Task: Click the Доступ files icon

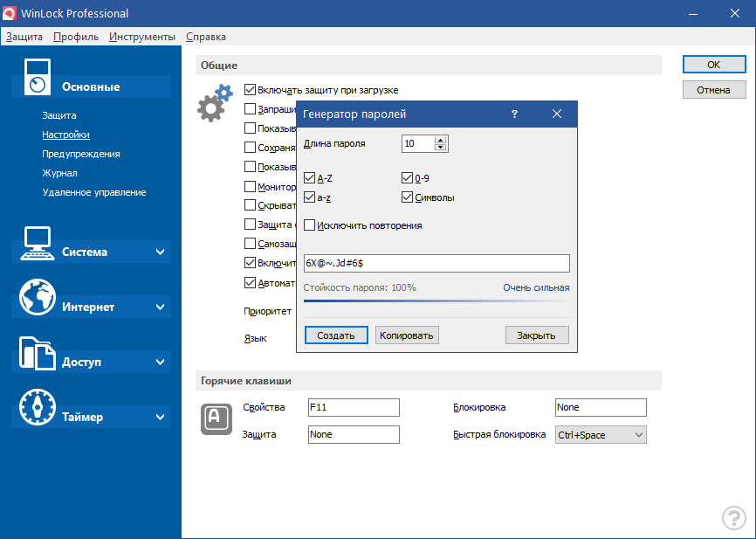Action: [x=38, y=353]
